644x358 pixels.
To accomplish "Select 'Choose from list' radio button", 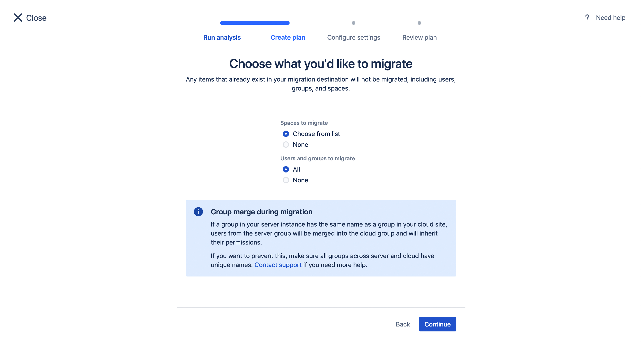I will 286,134.
